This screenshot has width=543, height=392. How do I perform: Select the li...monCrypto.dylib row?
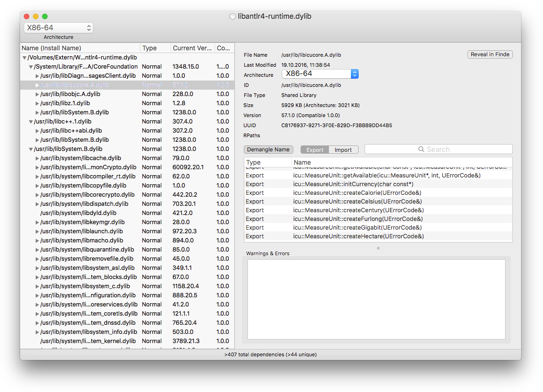tap(128, 167)
